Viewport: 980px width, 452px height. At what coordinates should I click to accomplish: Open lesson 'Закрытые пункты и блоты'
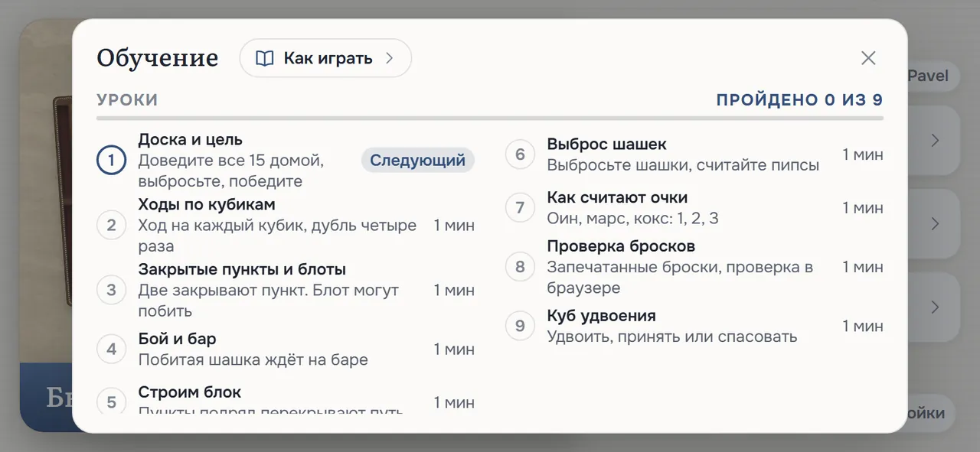pos(286,290)
